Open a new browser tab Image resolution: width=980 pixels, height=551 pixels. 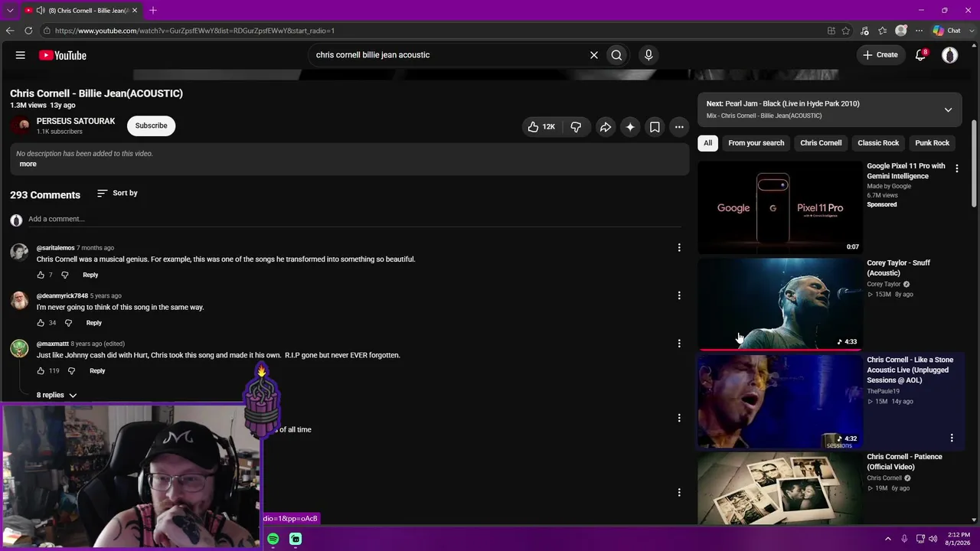pos(153,11)
